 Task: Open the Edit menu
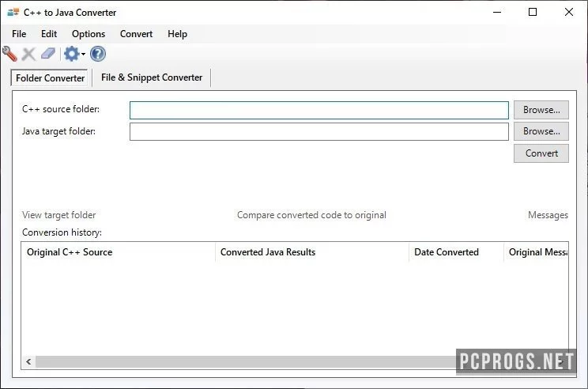coord(49,34)
